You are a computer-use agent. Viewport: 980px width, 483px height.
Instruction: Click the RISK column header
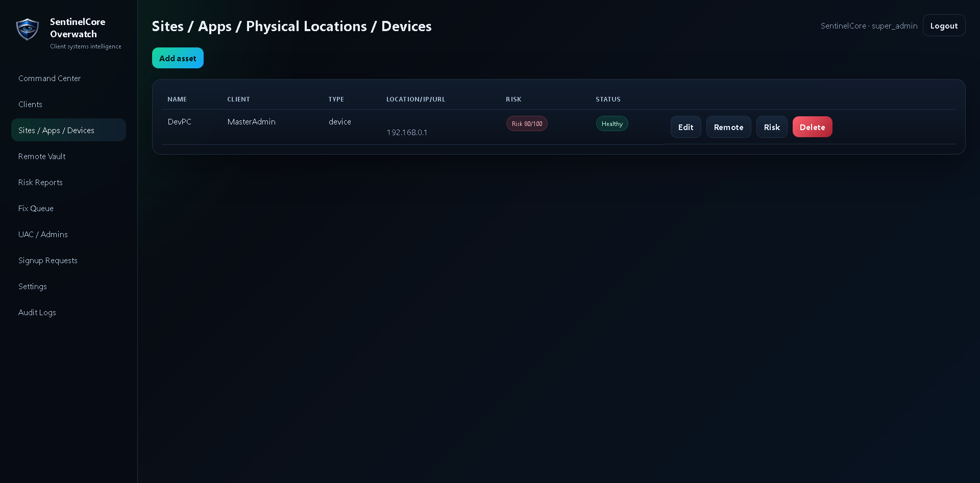[x=513, y=99]
